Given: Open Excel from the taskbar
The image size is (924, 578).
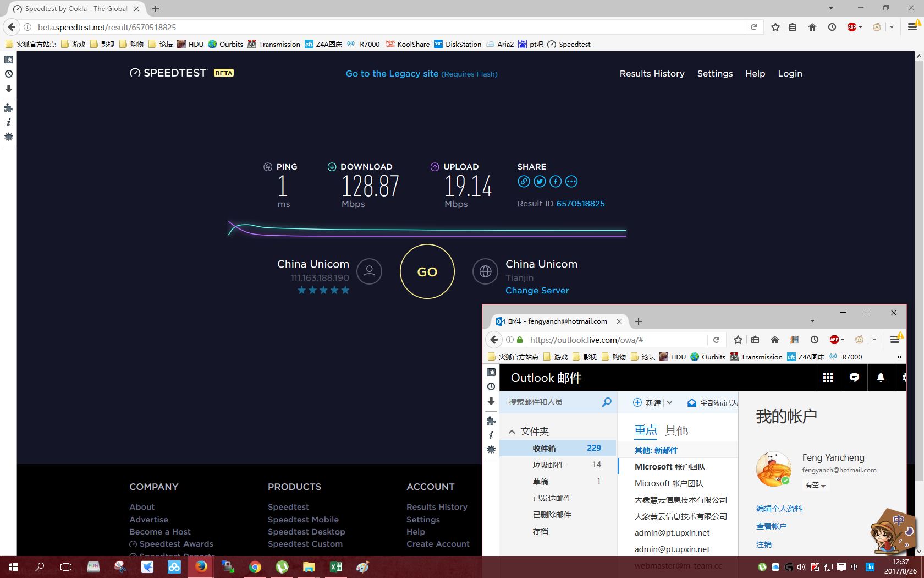Looking at the screenshot, I should [335, 566].
